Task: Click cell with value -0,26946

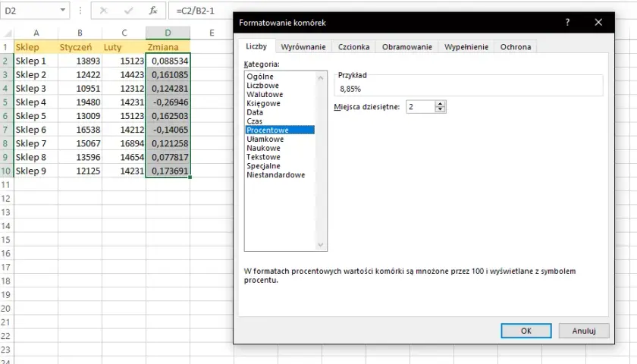Action: 168,102
